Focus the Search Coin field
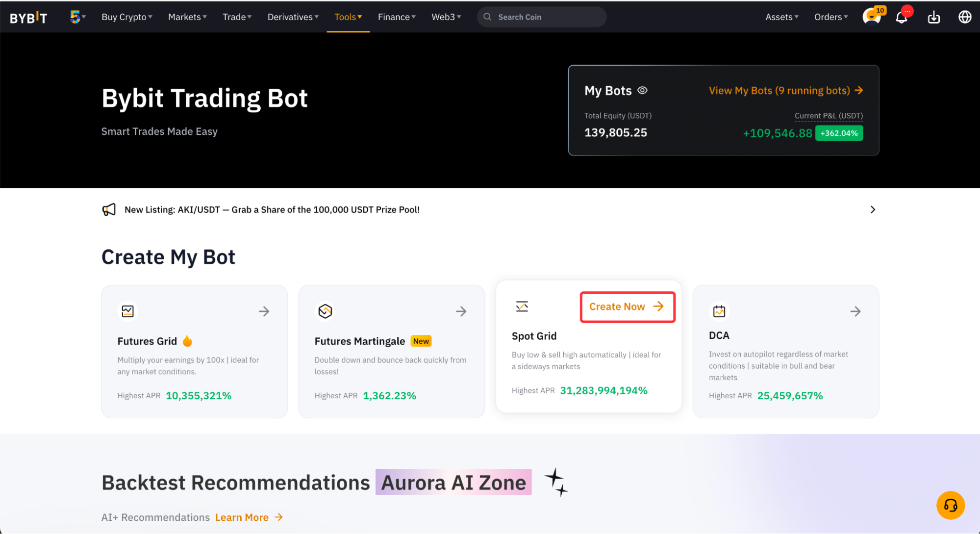The width and height of the screenshot is (980, 534). [x=541, y=17]
